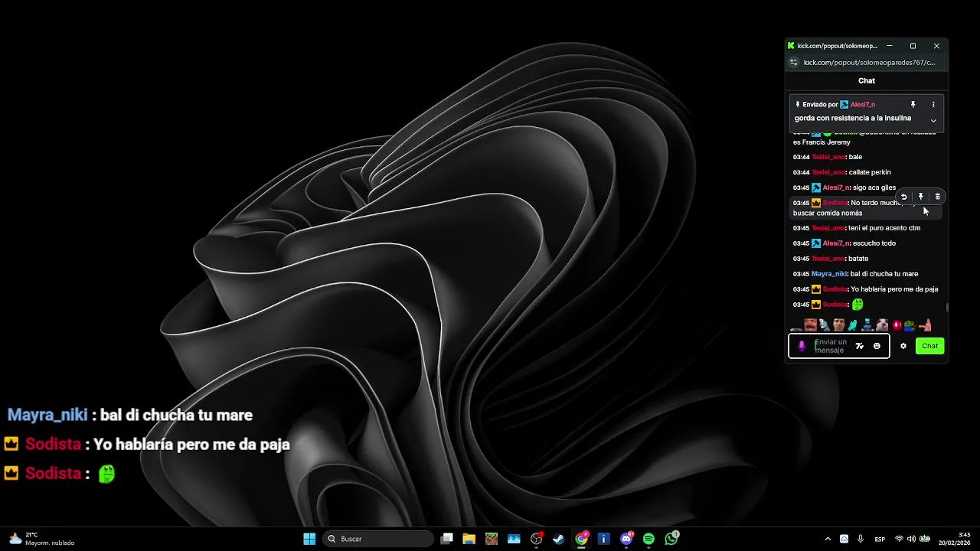Screen dimensions: 980x551
Task: Click overlay text 'Yo hablaría pero me da paja'
Action: coord(191,444)
